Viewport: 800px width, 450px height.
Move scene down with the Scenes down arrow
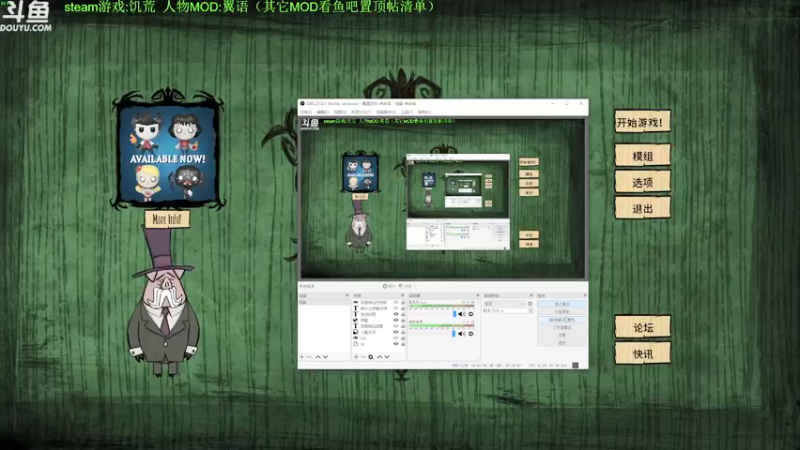(326, 357)
